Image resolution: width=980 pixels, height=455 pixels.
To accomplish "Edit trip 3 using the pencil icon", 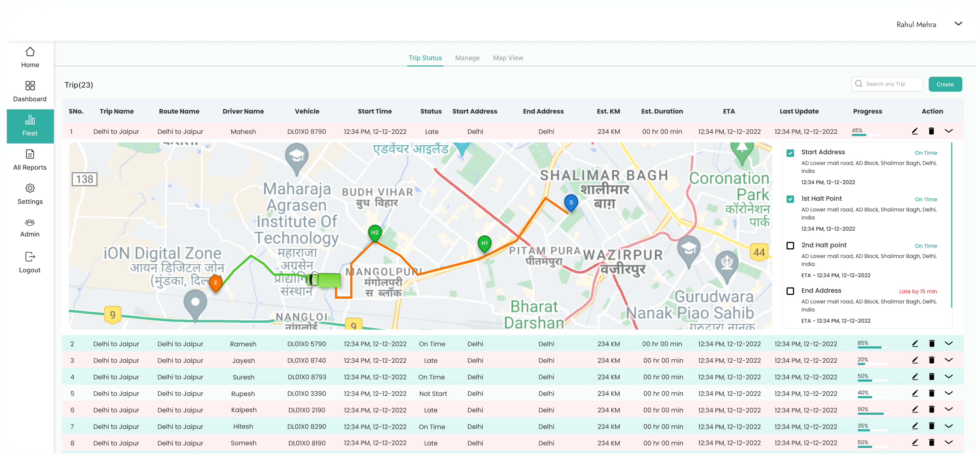I will [915, 360].
